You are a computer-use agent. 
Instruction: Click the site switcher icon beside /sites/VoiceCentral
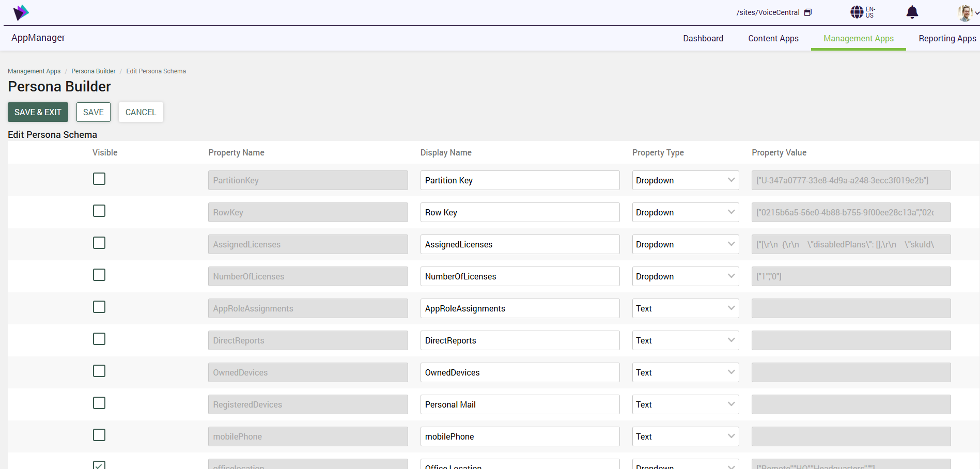tap(808, 12)
